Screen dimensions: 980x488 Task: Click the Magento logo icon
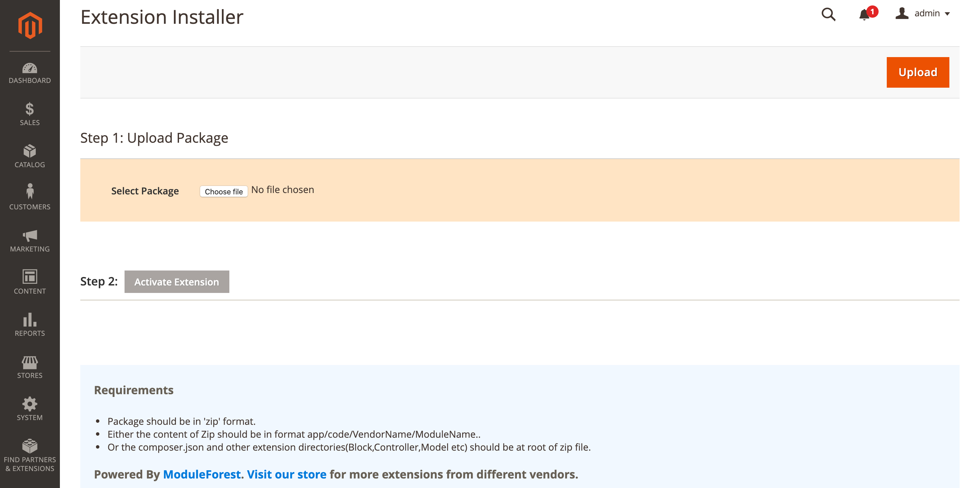pyautogui.click(x=30, y=25)
